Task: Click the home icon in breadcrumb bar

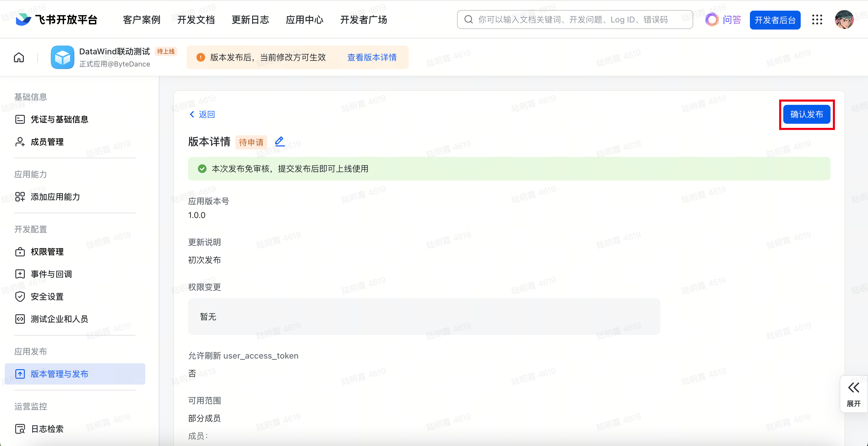Action: coord(19,57)
